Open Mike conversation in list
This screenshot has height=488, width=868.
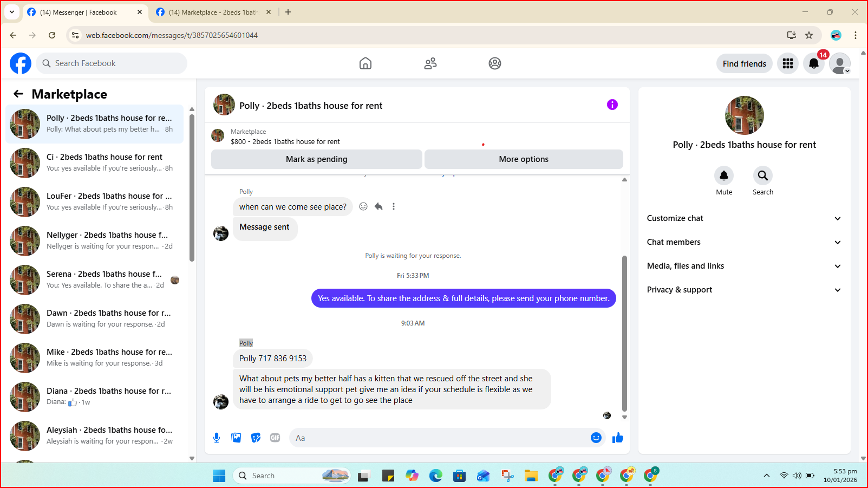tap(95, 358)
